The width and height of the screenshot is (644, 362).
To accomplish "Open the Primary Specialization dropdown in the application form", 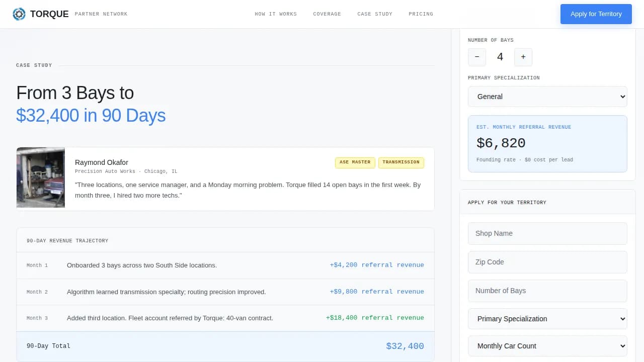I will (x=547, y=318).
